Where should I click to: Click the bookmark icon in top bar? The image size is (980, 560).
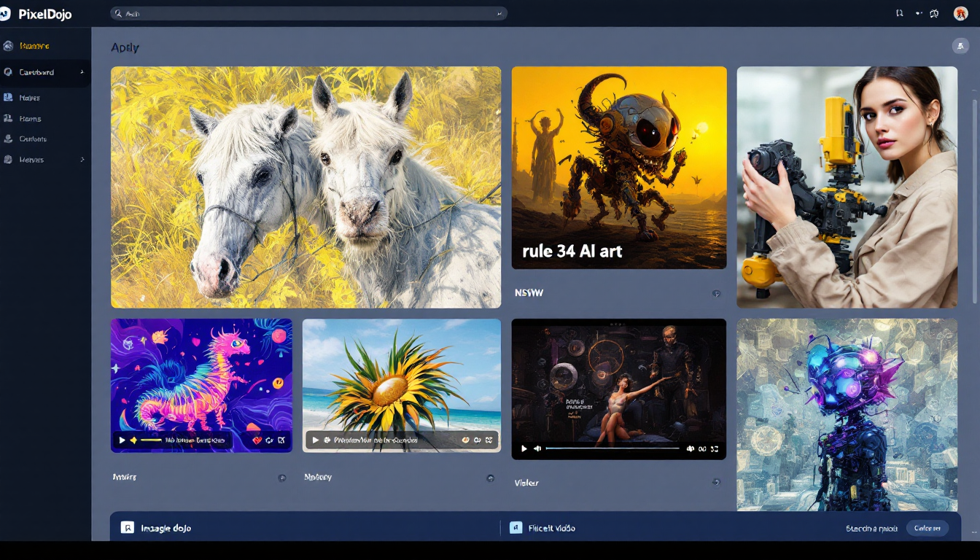899,13
